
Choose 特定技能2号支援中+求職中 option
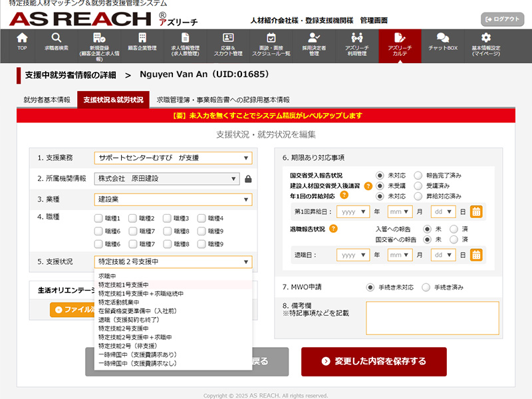pyautogui.click(x=173, y=337)
